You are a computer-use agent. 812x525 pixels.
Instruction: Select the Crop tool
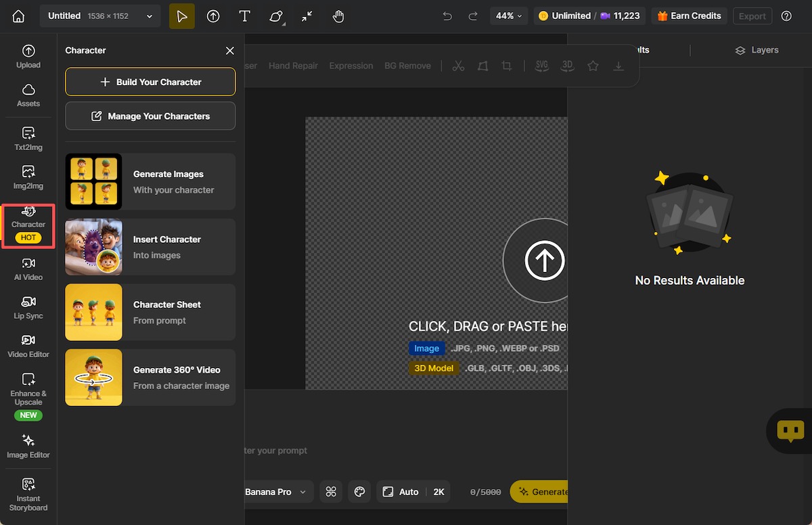[507, 65]
